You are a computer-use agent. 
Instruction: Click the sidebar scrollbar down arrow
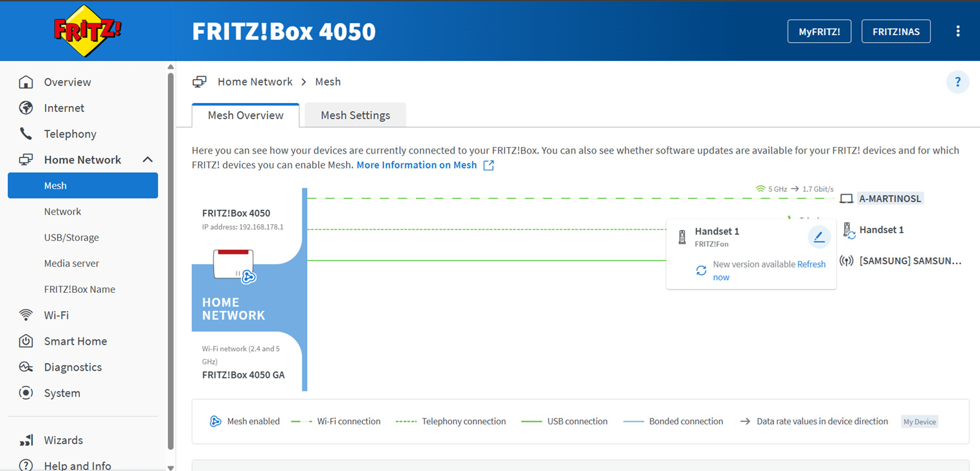170,467
